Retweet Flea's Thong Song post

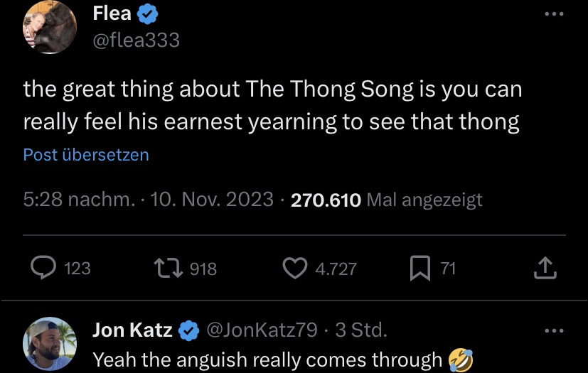(x=168, y=268)
